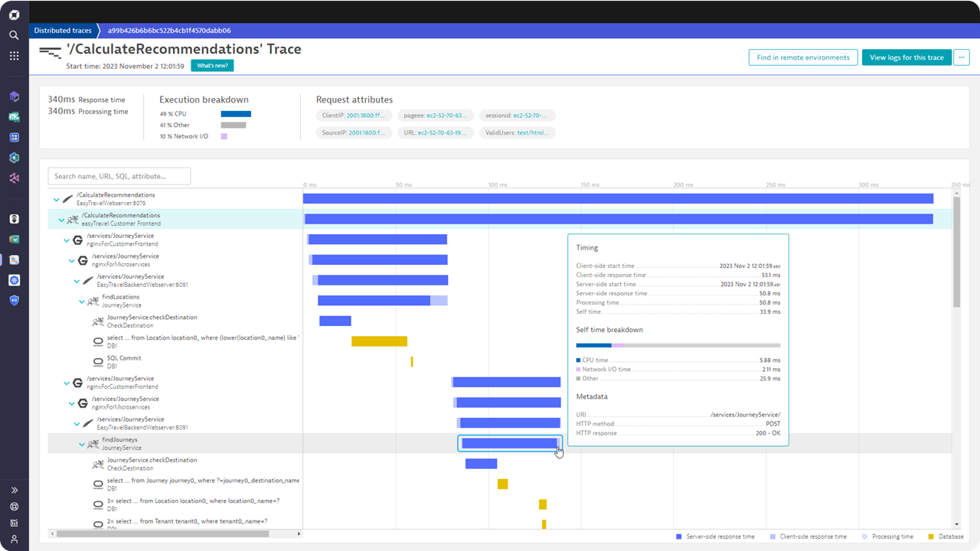The width and height of the screenshot is (980, 551).
Task: Collapse the findLocations JourneyService node
Action: coord(82,302)
